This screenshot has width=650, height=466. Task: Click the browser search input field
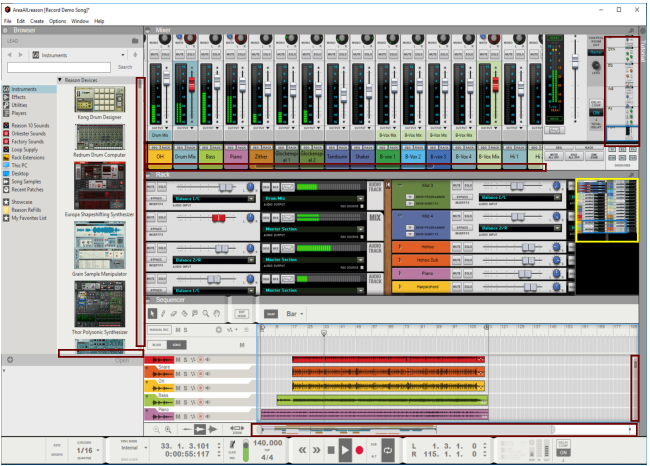[60, 67]
